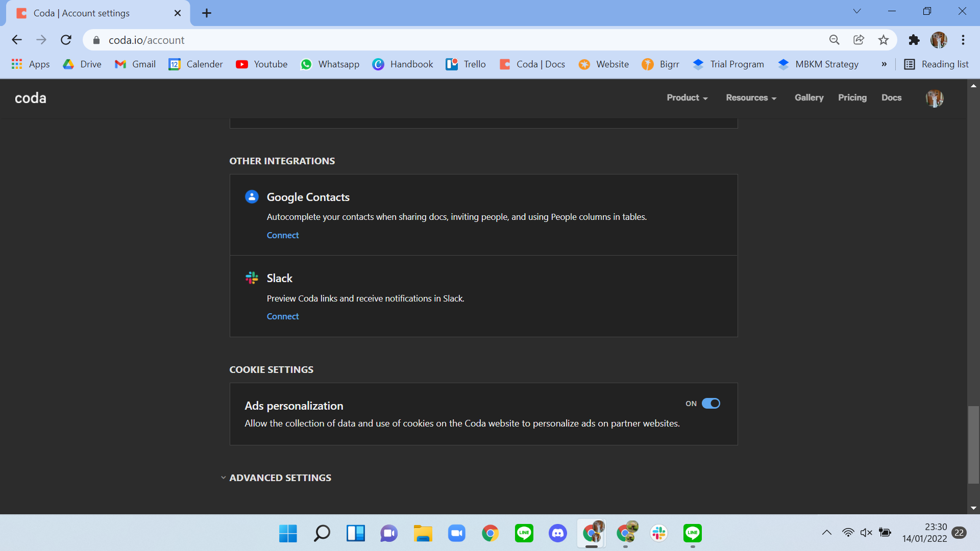Launch Discord from taskbar
This screenshot has width=980, height=551.
click(x=557, y=533)
